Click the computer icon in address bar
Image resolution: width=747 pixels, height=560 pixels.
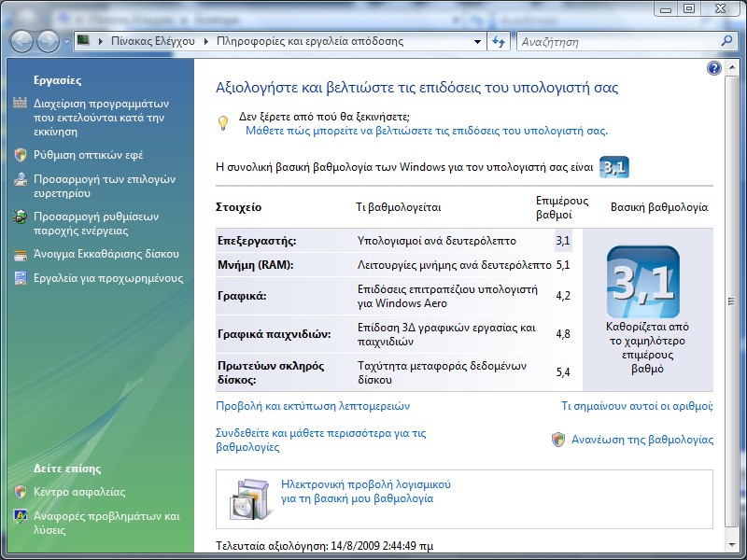[84, 41]
